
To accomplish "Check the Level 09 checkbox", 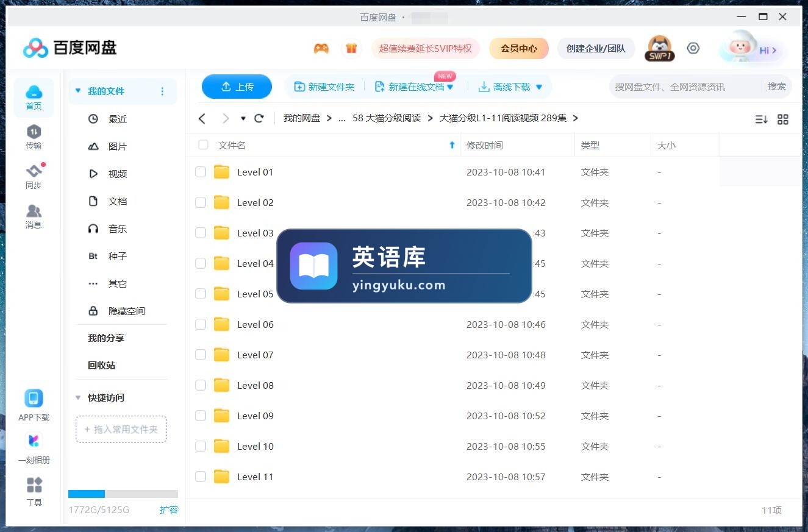I will [201, 416].
